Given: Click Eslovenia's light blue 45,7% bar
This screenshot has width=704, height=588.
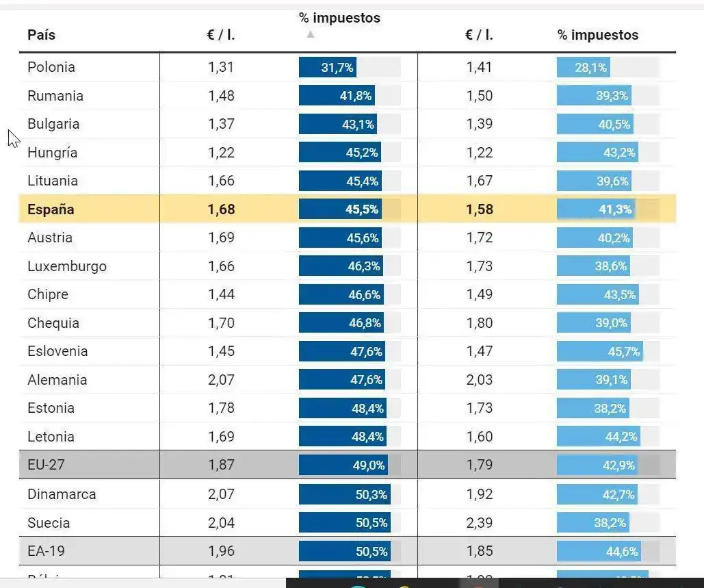Looking at the screenshot, I should click(599, 352).
